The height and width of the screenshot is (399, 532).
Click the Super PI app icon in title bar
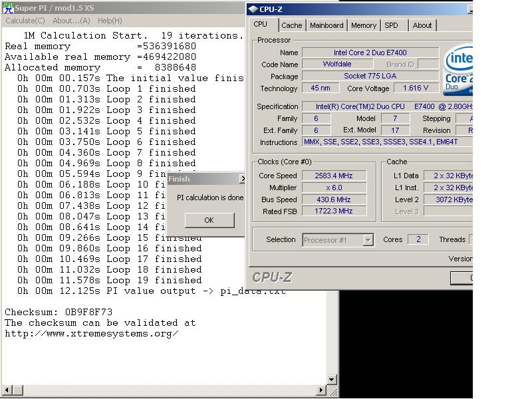[x=8, y=8]
